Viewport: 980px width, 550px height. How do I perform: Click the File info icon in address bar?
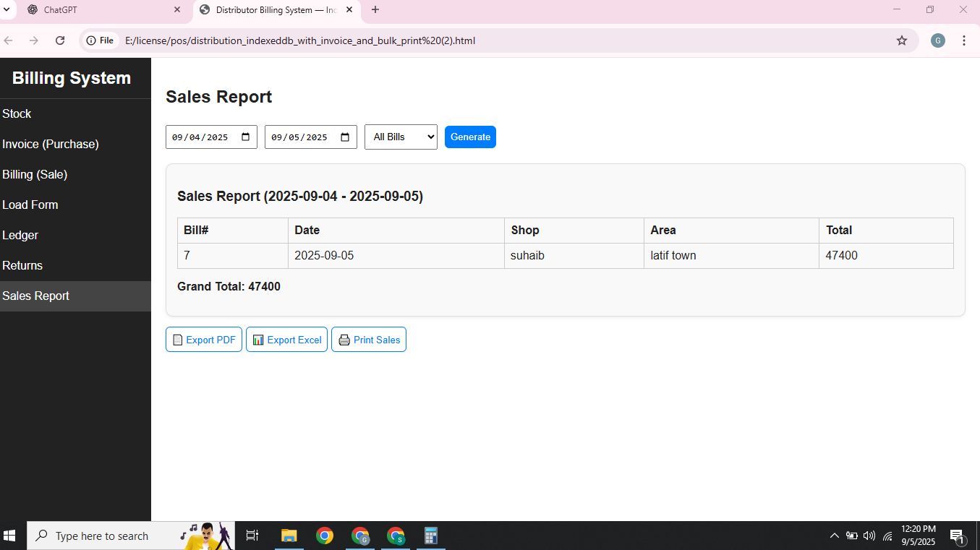[90, 40]
